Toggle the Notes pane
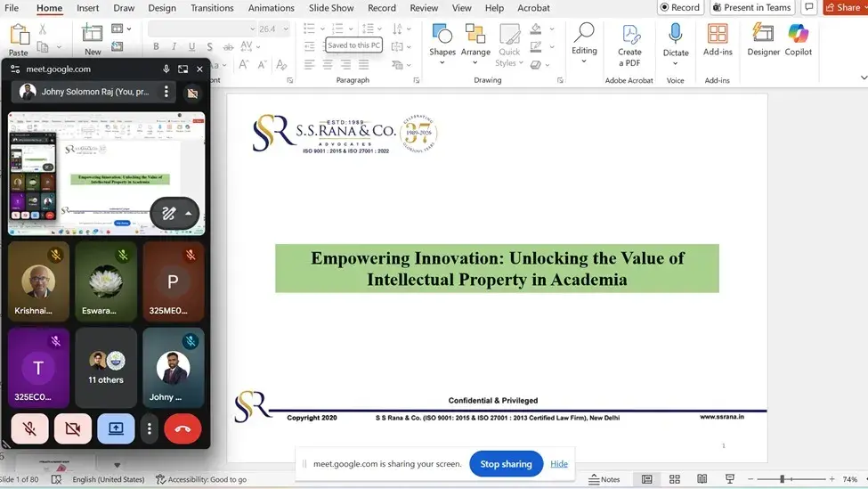Image resolution: width=868 pixels, height=489 pixels. coord(604,479)
